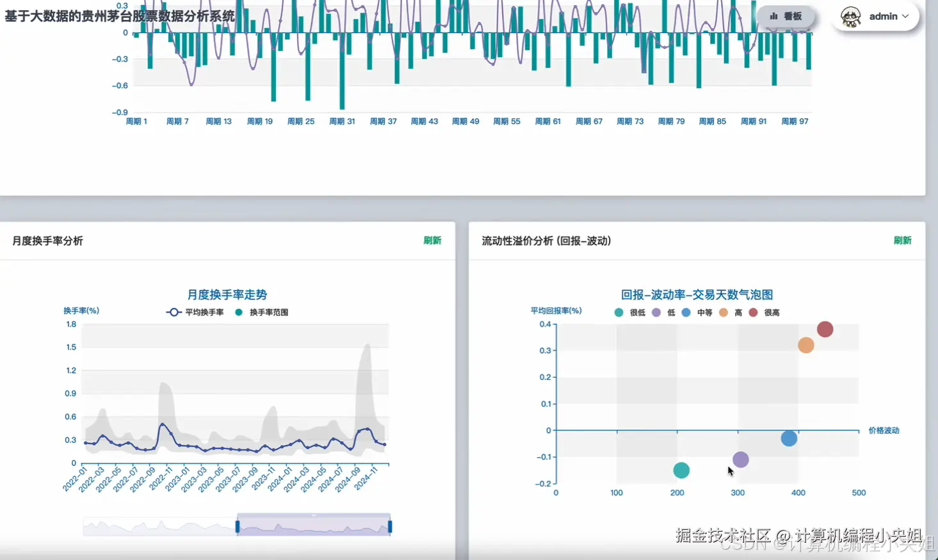938x560 pixels.
Task: Toggle 很高 legend item in bubble chart
Action: point(764,312)
